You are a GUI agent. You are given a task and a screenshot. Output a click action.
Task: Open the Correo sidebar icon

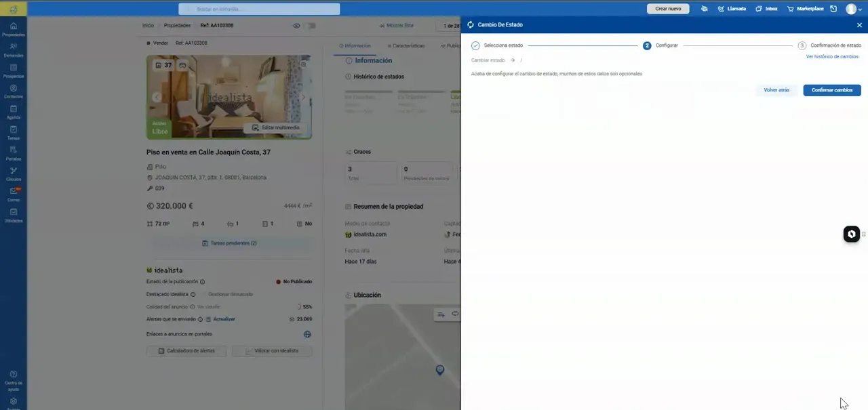(13, 194)
